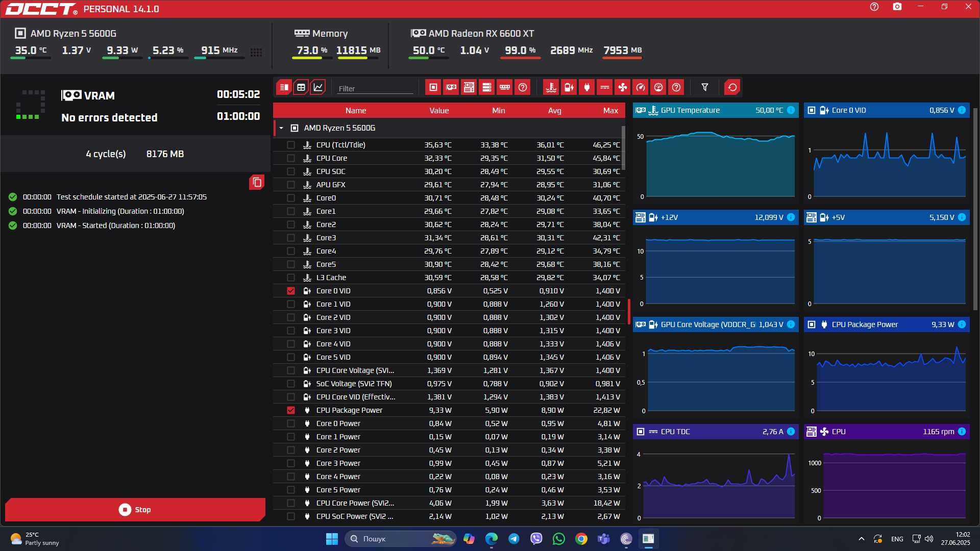Sort table by Min column
The height and width of the screenshot is (551, 980).
pos(499,110)
